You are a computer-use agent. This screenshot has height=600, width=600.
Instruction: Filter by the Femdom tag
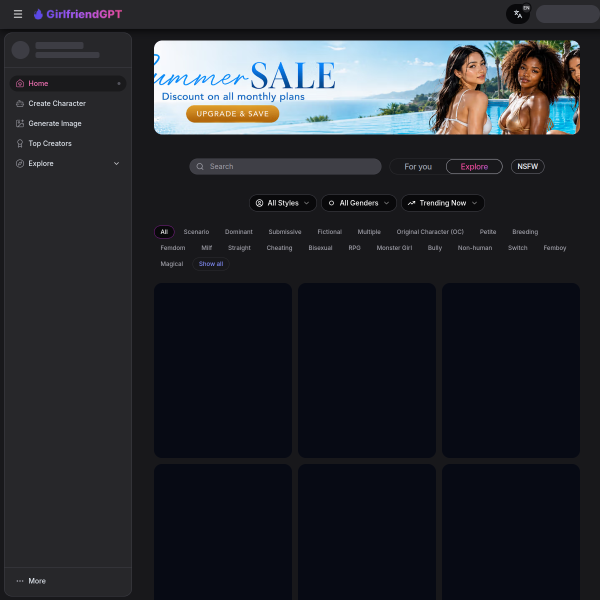tap(173, 248)
